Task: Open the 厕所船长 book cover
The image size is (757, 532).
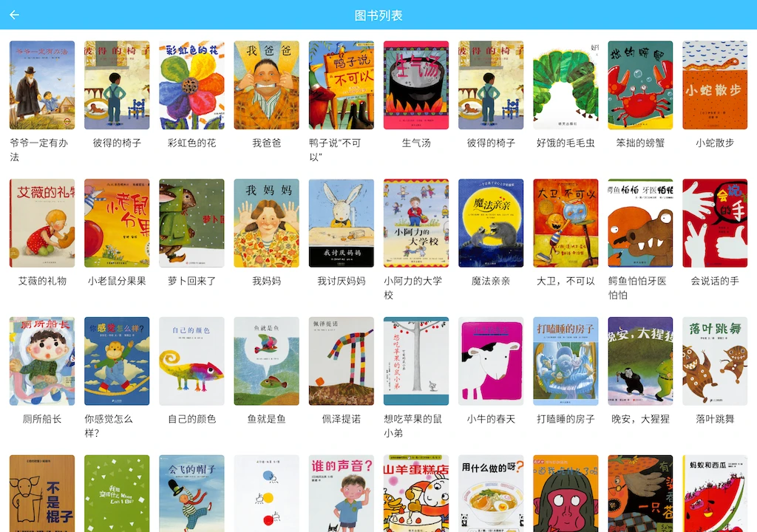Action: point(42,361)
